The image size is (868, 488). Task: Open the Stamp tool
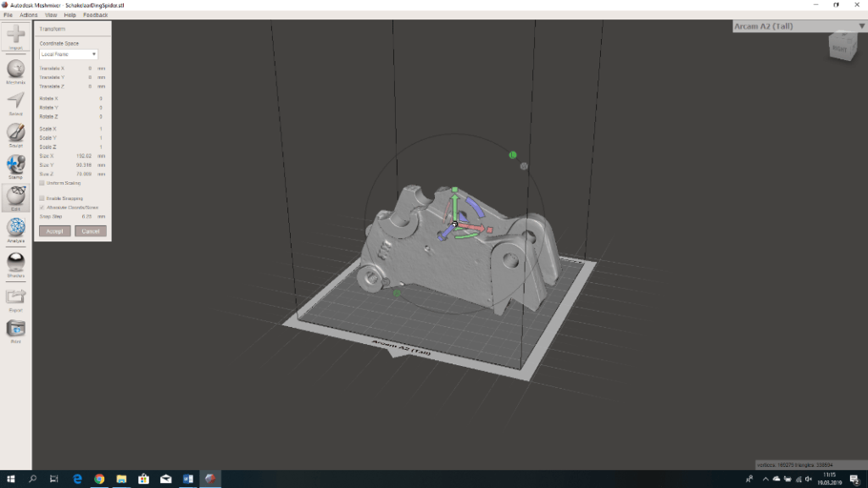tap(15, 164)
